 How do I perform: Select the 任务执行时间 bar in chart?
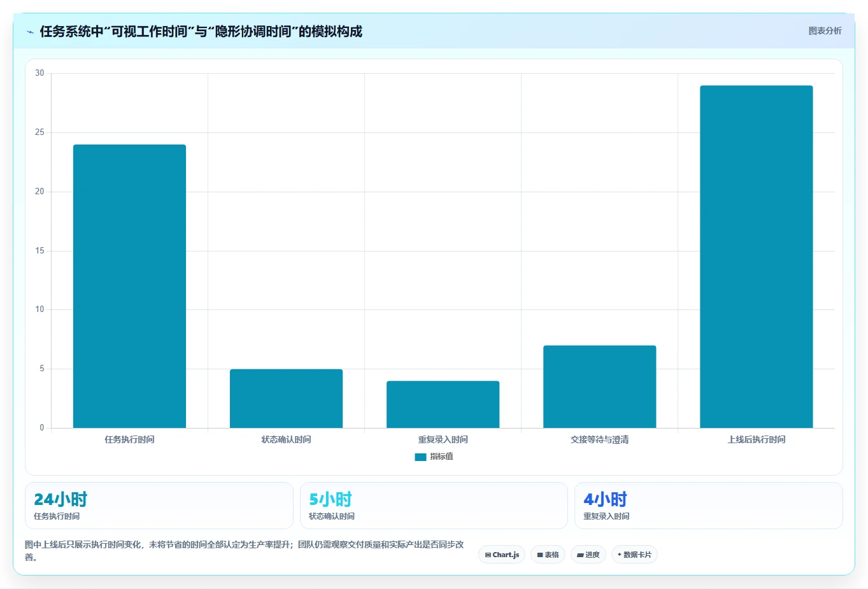pos(129,287)
